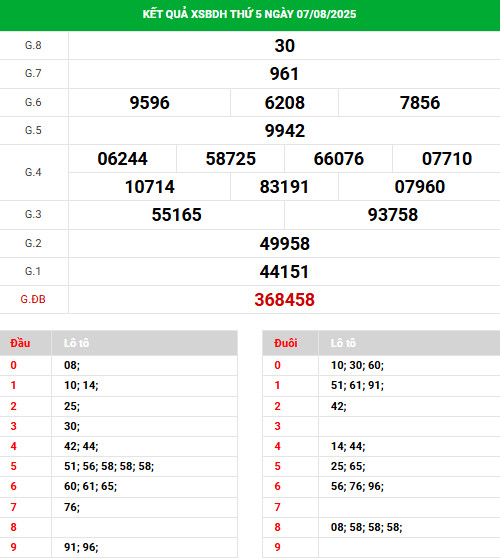Select the G.8 prize number 30
500x558 pixels.
[x=284, y=46]
